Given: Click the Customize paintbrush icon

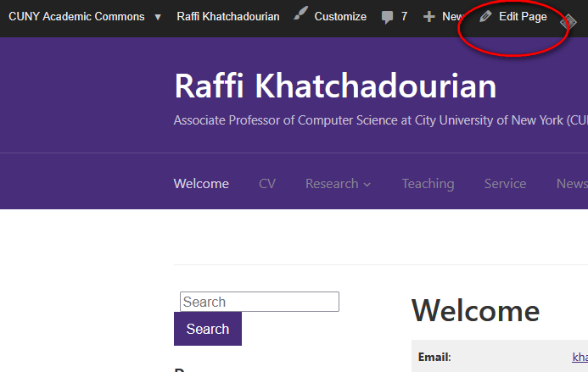Looking at the screenshot, I should tap(300, 15).
